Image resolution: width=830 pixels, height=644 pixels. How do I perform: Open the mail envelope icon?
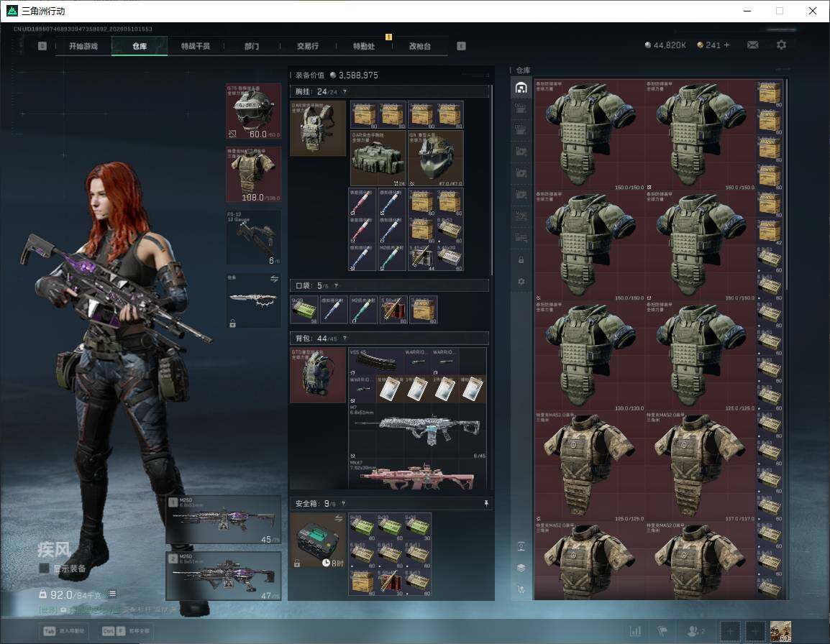point(753,45)
